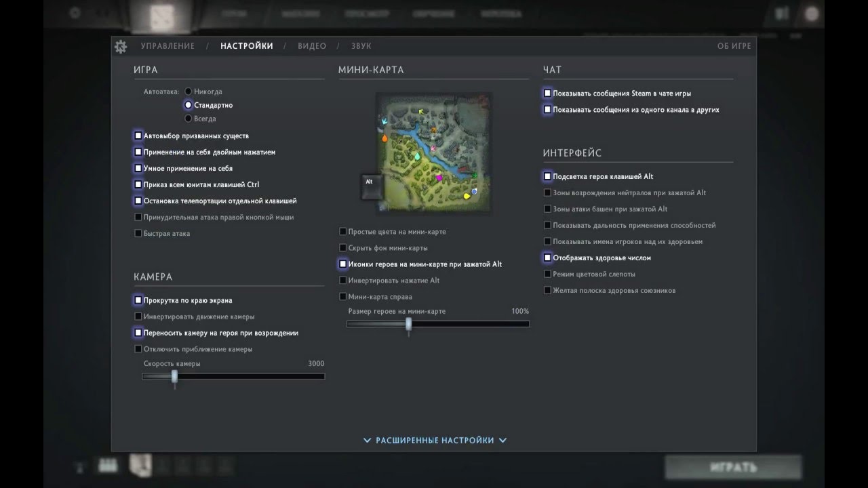Click the right chevron after Расширенные настройки
868x488 pixels.
point(502,441)
